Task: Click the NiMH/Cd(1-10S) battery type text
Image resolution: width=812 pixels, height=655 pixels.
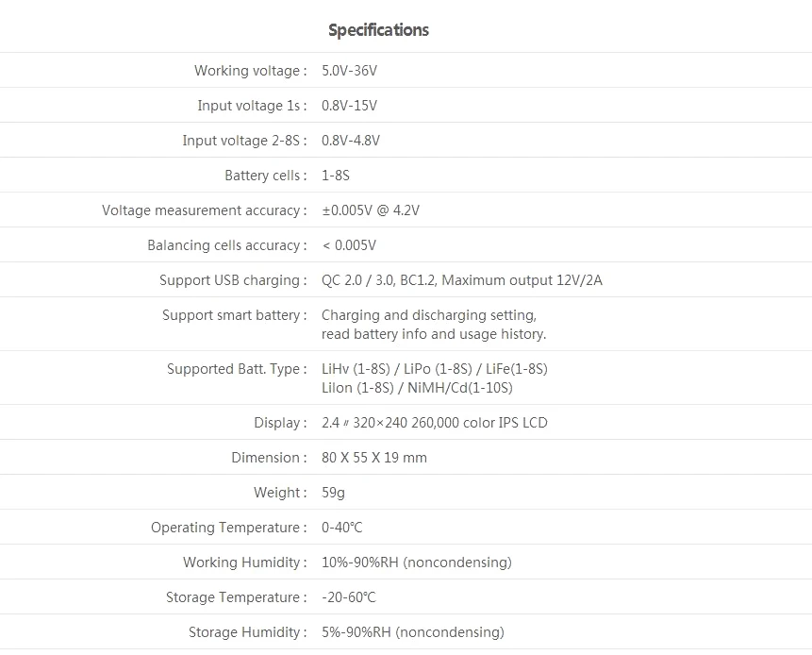Action: 460,388
